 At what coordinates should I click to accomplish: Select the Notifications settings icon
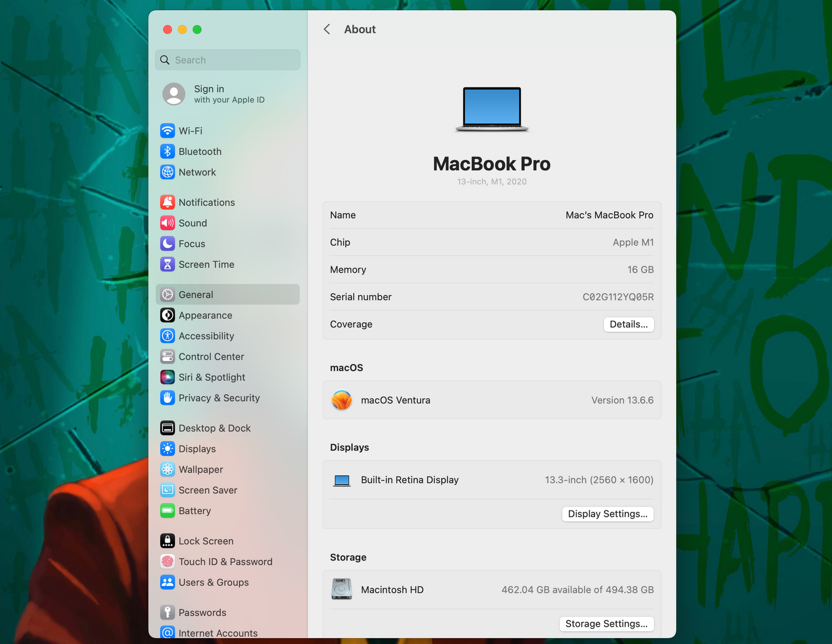[x=167, y=202]
